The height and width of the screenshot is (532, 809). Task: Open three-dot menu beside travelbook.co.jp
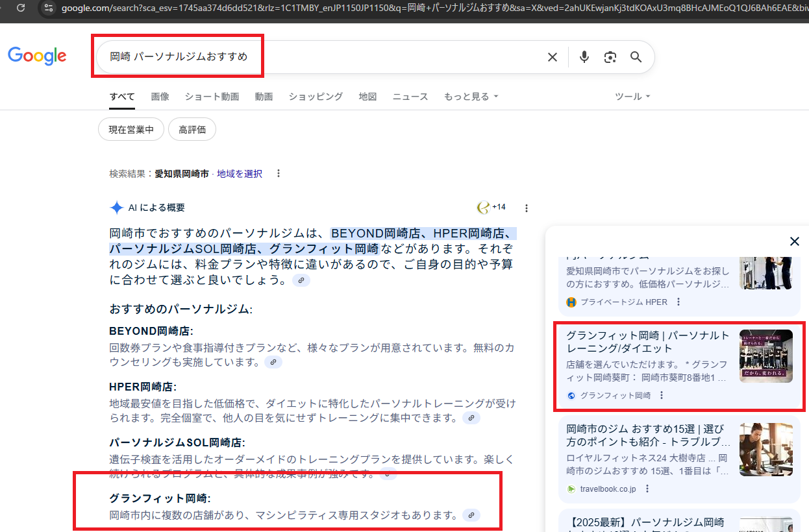[647, 489]
